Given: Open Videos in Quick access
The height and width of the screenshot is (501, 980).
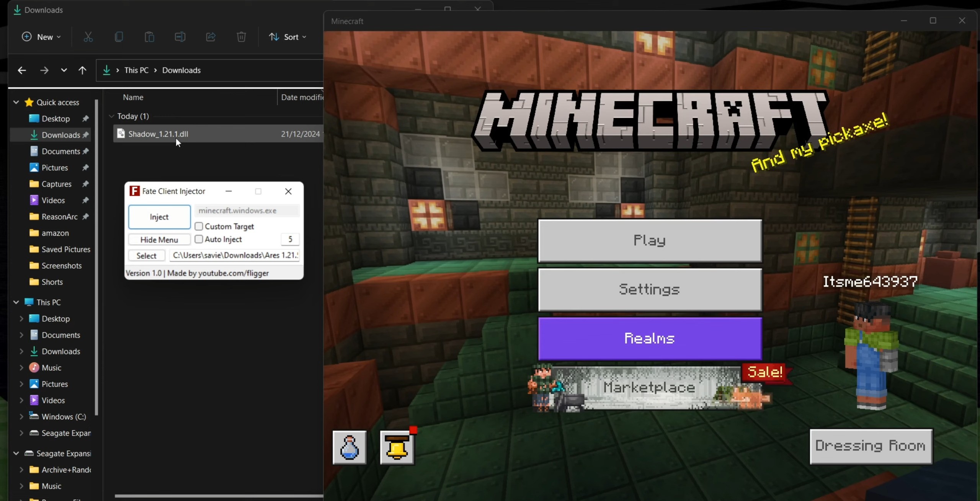Looking at the screenshot, I should point(53,201).
